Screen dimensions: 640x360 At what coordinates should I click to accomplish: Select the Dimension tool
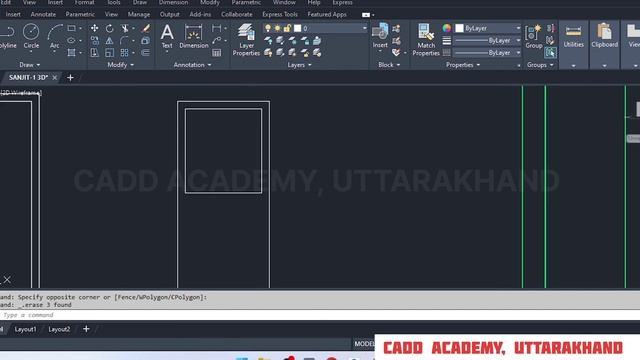pos(194,36)
